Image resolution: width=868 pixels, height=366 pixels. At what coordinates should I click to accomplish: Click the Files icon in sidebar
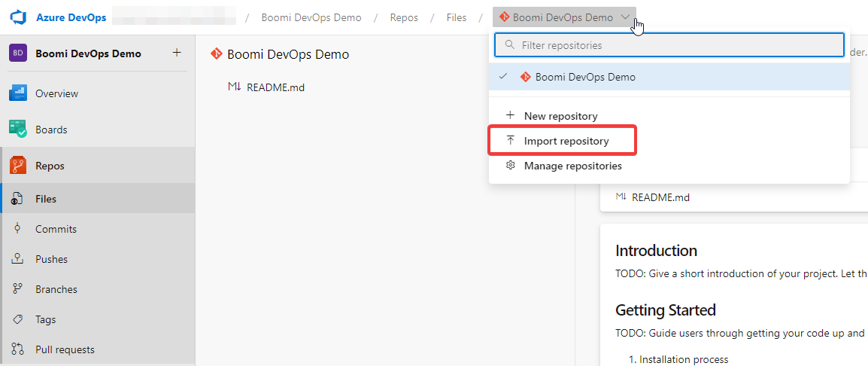(18, 198)
